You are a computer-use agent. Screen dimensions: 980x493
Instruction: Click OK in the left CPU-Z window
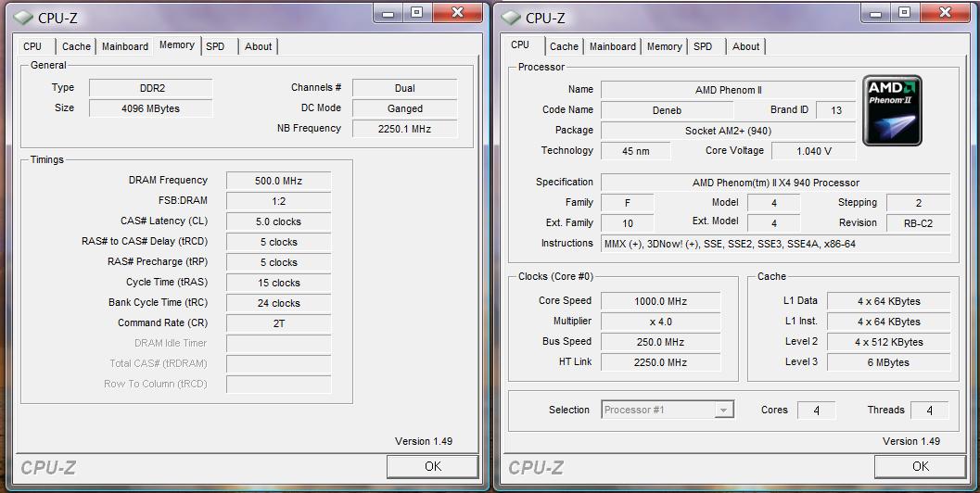432,467
